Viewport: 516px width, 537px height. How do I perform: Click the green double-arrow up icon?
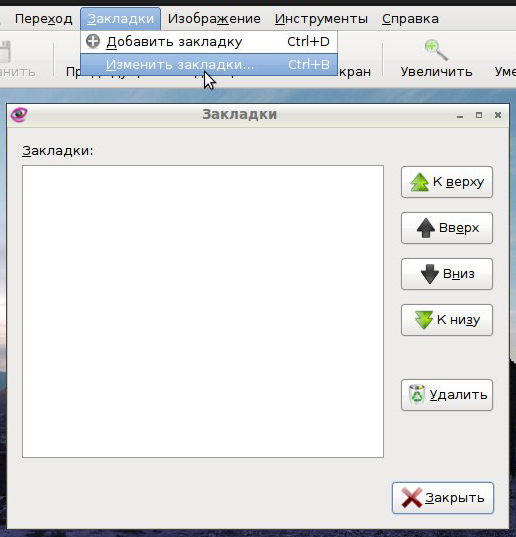click(419, 182)
